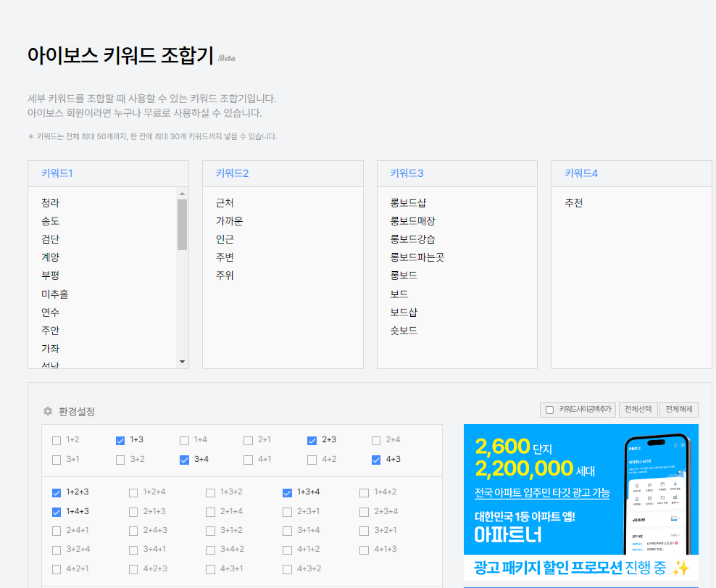716x588 pixels.
Task: Click the word 부평 in the 키워드1 list
Action: point(50,276)
